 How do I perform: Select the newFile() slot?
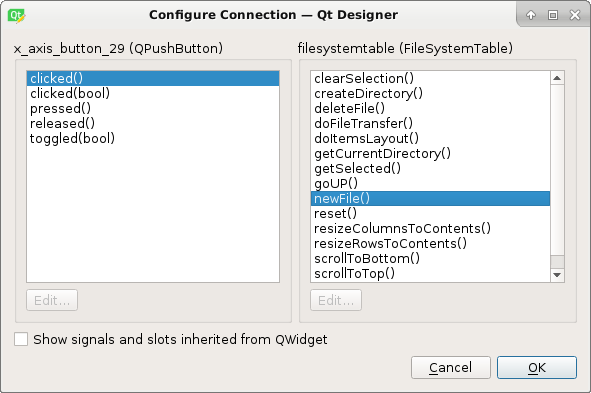(x=430, y=199)
